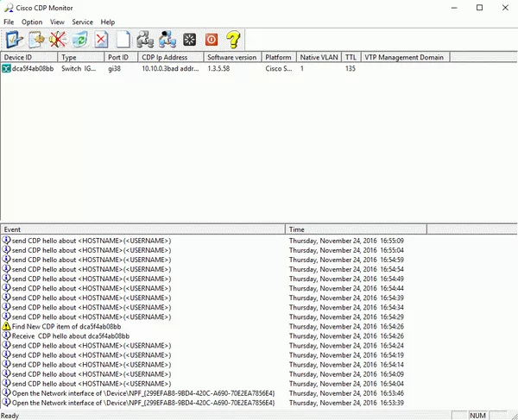Image resolution: width=518 pixels, height=420 pixels.
Task: Click the Cisco S... platform cell
Action: 279,69
